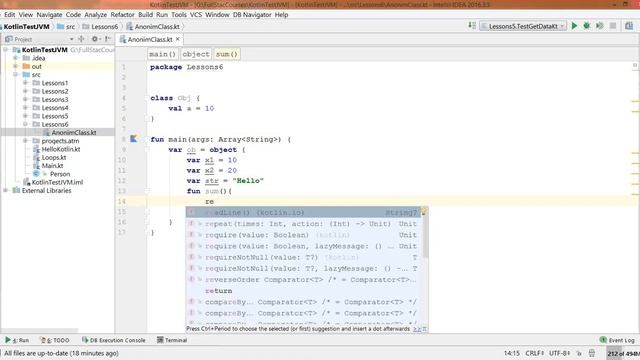Screen dimensions: 640x360
Task: Expand the progects.atm folder
Action: tap(25, 141)
